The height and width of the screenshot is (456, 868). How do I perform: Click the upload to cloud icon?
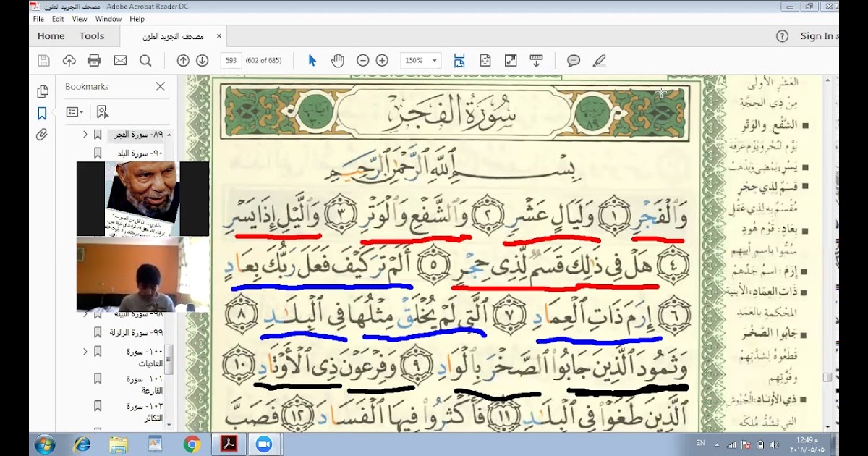(69, 61)
